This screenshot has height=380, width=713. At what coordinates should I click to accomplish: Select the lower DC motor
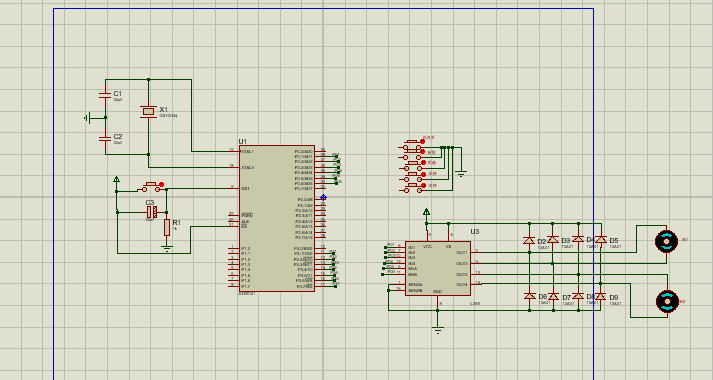[x=667, y=301]
